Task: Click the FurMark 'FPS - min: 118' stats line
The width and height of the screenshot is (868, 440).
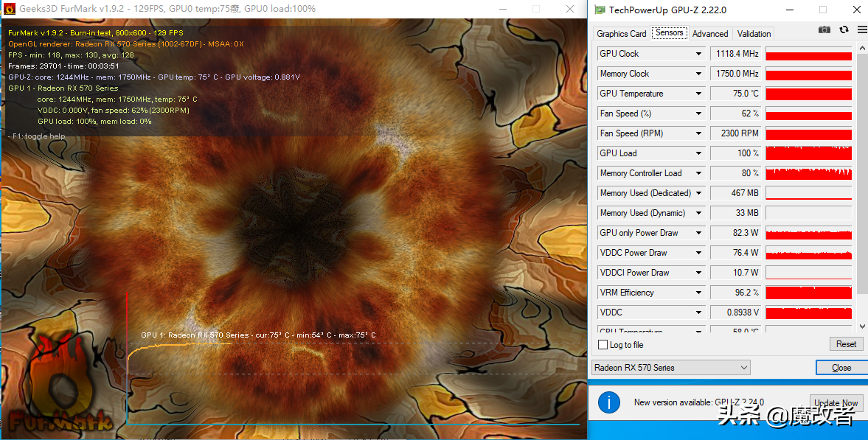Action: [71, 55]
